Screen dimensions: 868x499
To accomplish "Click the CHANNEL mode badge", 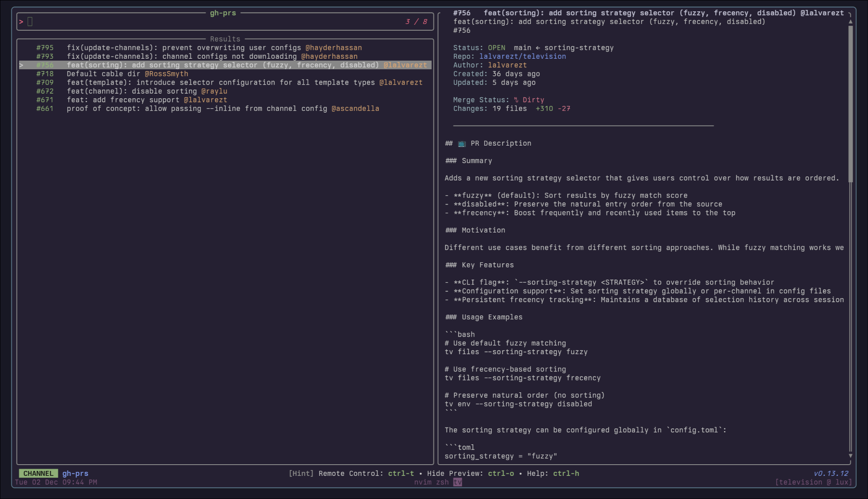I will click(38, 474).
